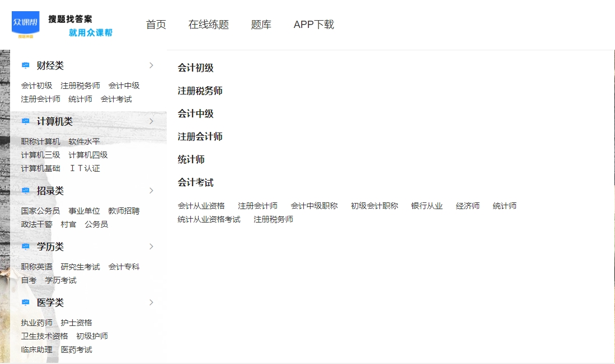The image size is (615, 364).
Task: Open the 首页 menu item
Action: click(156, 25)
